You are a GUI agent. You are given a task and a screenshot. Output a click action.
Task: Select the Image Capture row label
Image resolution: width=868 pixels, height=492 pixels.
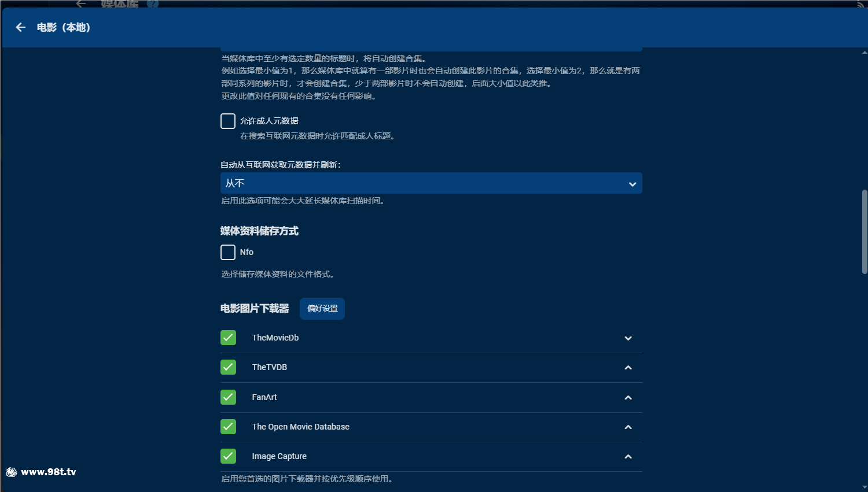[279, 456]
